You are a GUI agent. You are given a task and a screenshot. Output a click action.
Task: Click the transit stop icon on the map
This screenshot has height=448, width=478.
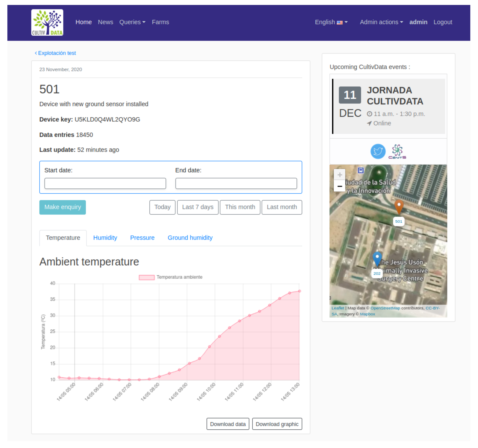pos(361,170)
